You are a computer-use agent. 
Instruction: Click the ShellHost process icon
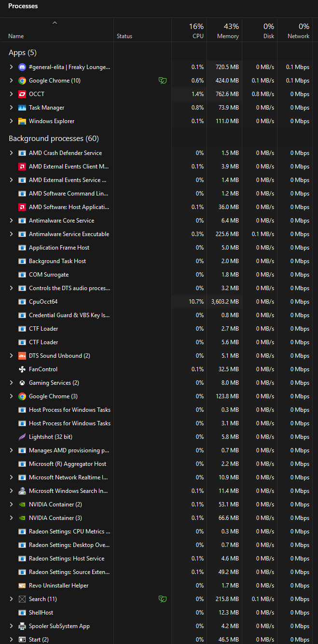pos(22,613)
